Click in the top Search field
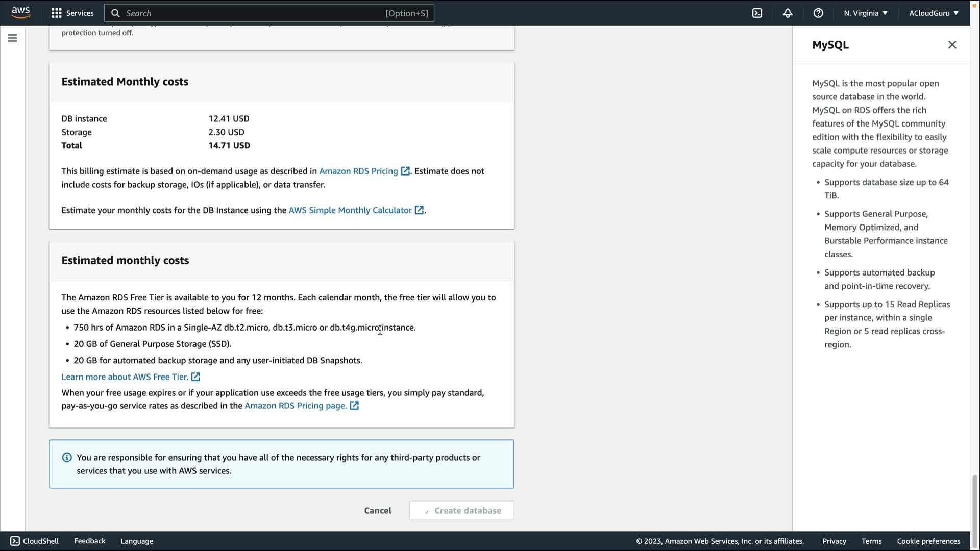 click(x=255, y=13)
